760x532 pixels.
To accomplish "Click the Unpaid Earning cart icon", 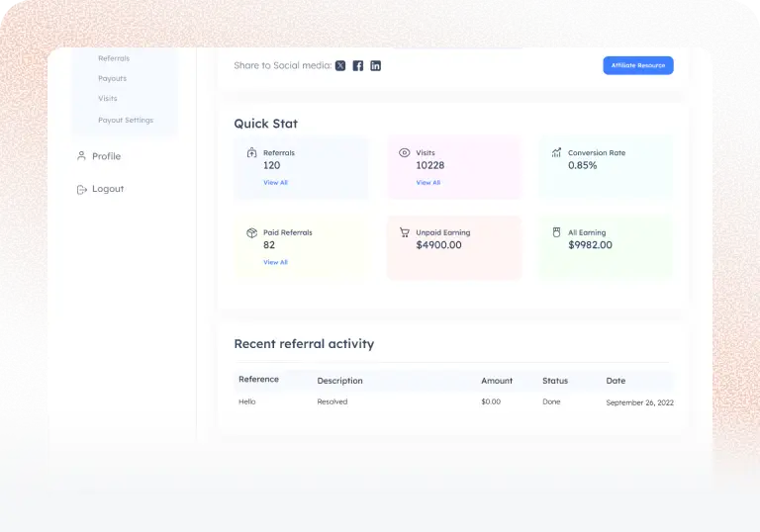I will click(x=404, y=232).
